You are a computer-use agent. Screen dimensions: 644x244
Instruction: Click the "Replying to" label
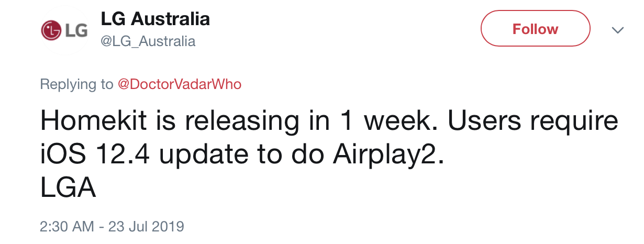(x=76, y=84)
